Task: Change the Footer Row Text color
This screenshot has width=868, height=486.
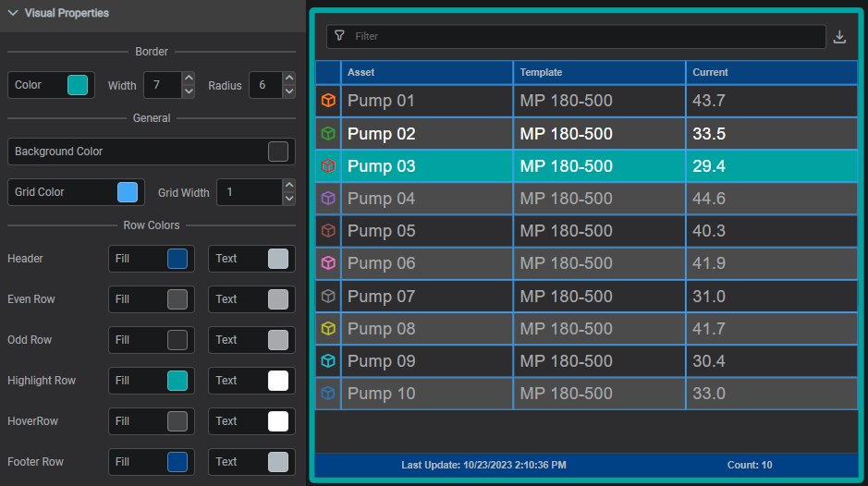Action: coord(278,462)
